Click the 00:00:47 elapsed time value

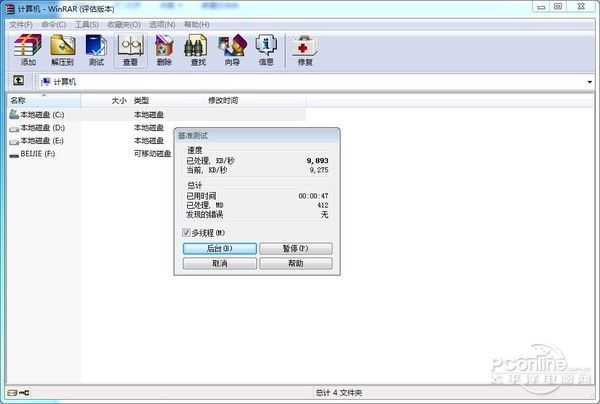(x=313, y=196)
